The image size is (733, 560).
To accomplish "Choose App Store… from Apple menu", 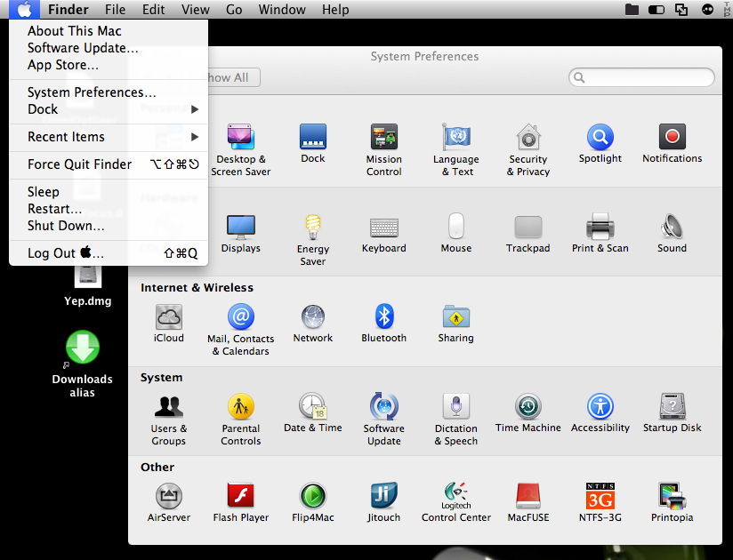I will [109, 65].
